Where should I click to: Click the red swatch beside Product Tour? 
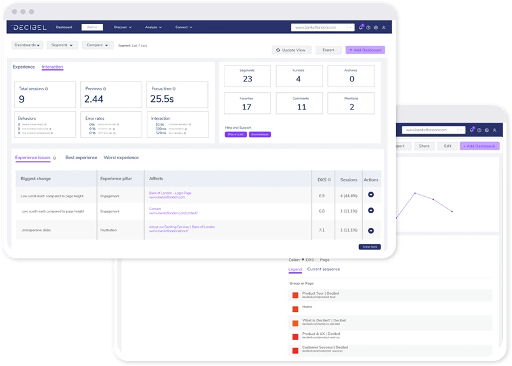click(295, 295)
